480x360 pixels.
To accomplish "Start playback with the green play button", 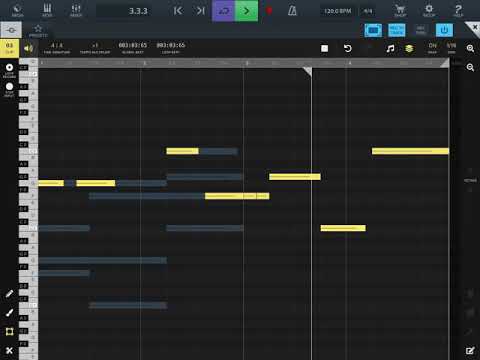I will 246,11.
